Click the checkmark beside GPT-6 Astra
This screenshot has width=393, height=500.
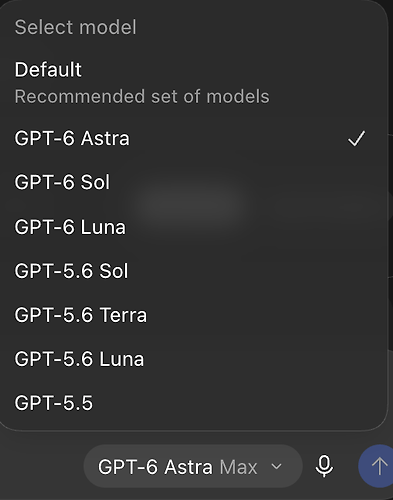(356, 138)
